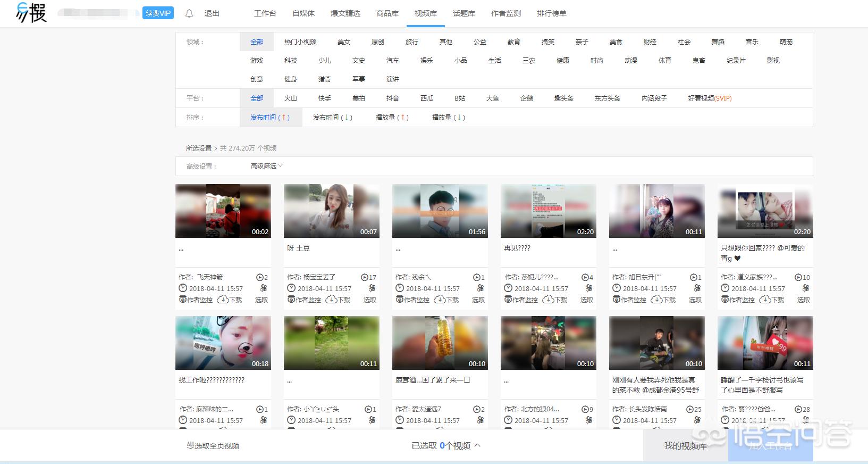Click platform icon on 长头发陈浩南 card

[x=697, y=420]
